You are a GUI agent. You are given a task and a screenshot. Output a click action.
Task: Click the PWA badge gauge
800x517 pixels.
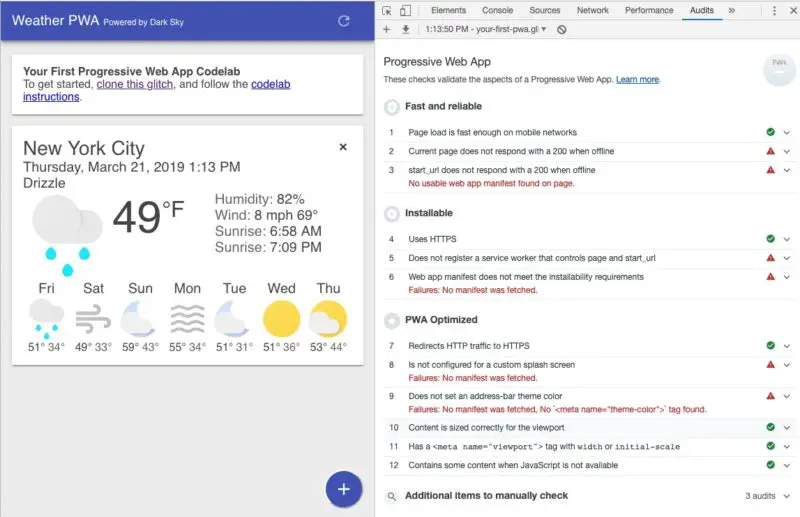779,70
